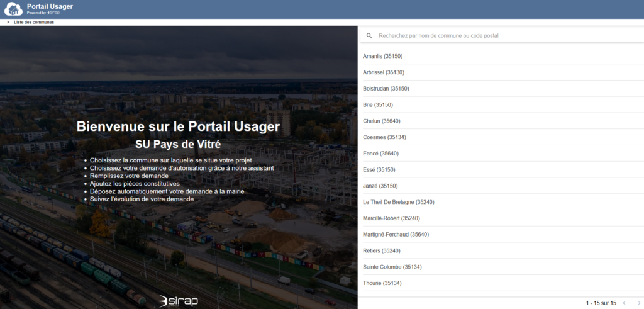
Task: Go to previous page of communes
Action: pyautogui.click(x=624, y=303)
